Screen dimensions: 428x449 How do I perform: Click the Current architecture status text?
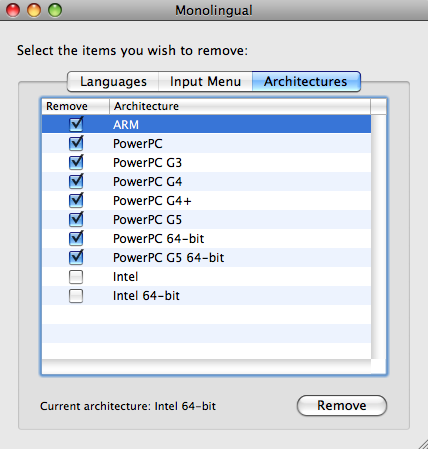[x=128, y=406]
